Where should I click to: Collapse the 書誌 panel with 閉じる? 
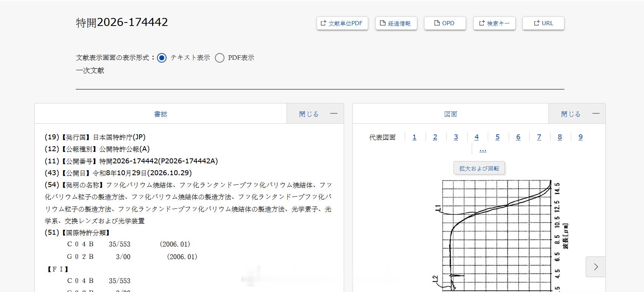pyautogui.click(x=315, y=114)
